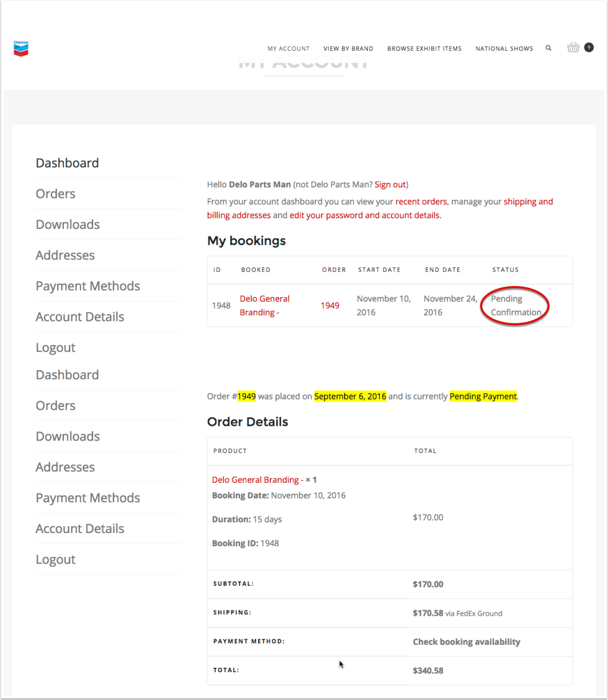Select the second Addresses sidebar item
This screenshot has width=608, height=700.
(x=65, y=467)
